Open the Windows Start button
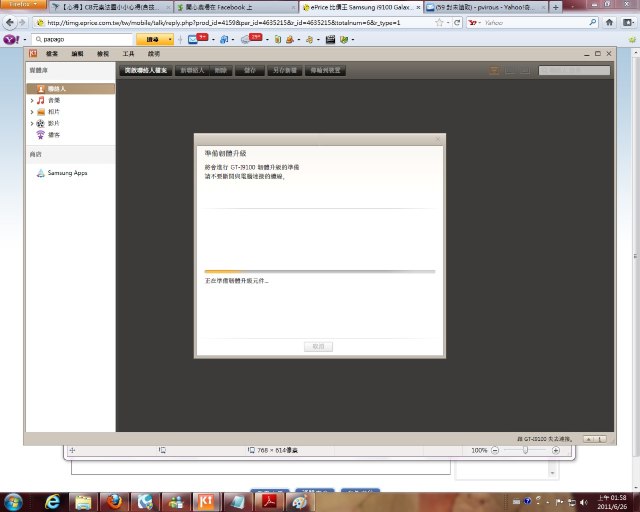This screenshot has width=640, height=512. pyautogui.click(x=13, y=502)
